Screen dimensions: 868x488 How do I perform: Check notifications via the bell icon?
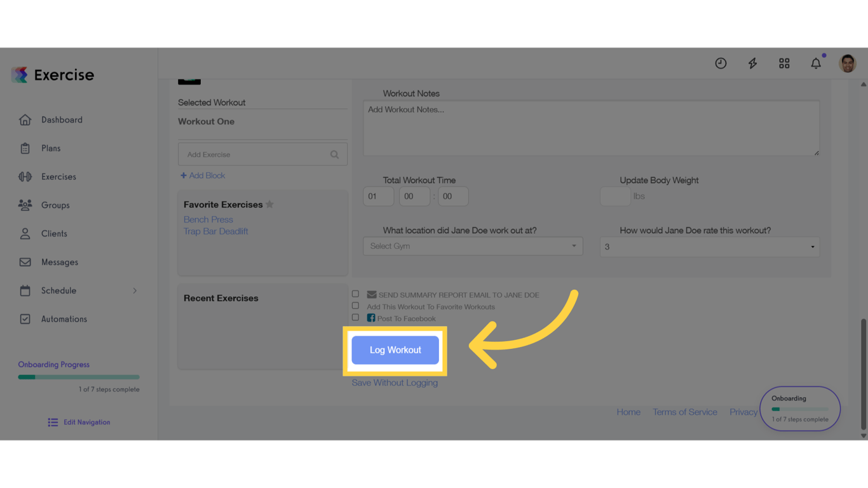816,63
